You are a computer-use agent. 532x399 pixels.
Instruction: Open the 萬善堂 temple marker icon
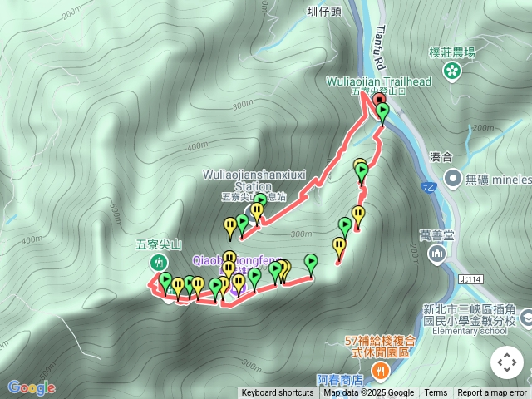coord(437,254)
